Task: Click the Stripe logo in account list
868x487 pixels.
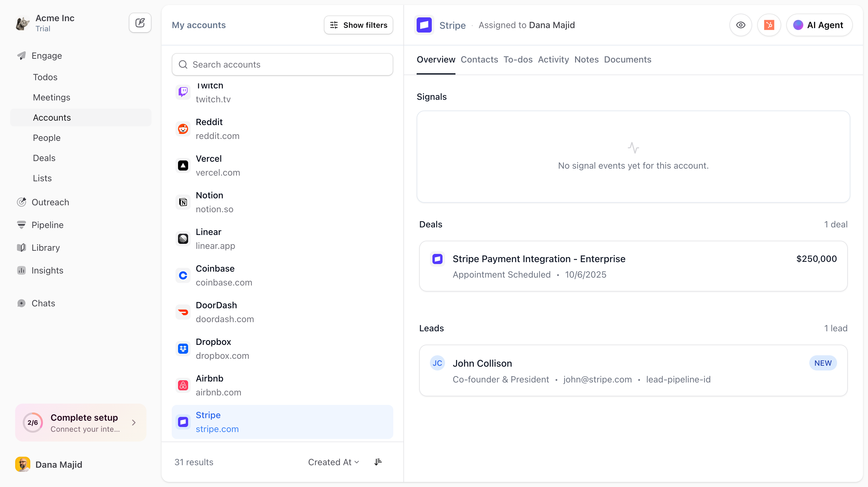Action: coord(183,422)
